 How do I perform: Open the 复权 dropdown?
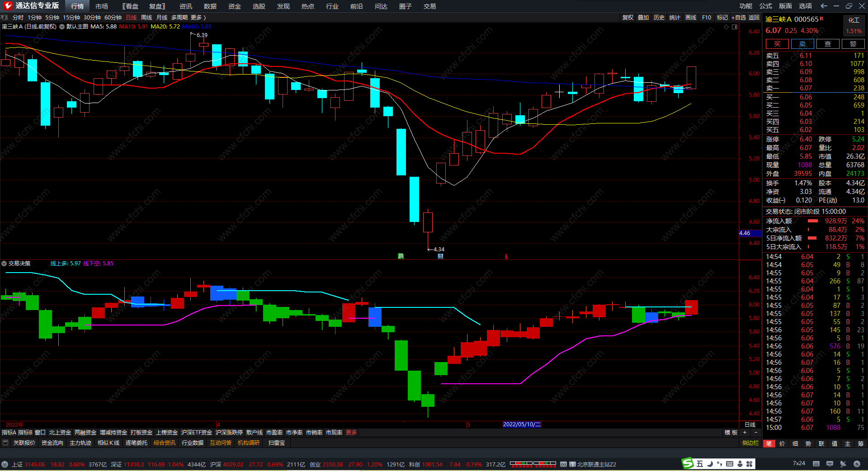click(627, 17)
